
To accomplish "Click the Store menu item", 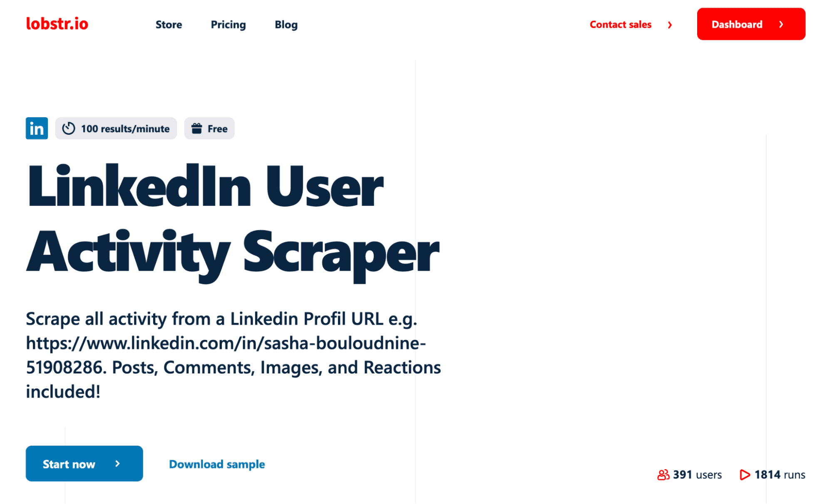I will 169,25.
